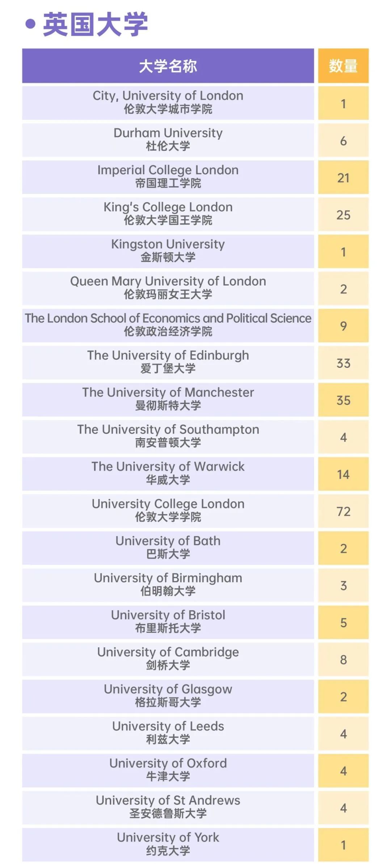
Task: Click University of Cambridge count 8
Action: click(x=343, y=659)
